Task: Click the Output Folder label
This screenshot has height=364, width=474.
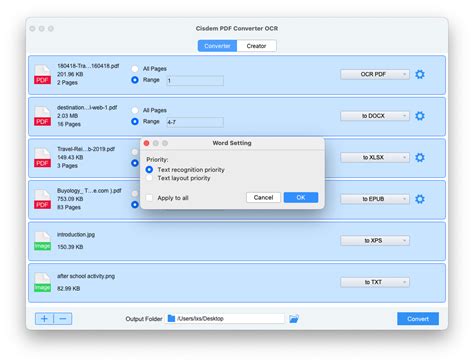Action: (144, 319)
